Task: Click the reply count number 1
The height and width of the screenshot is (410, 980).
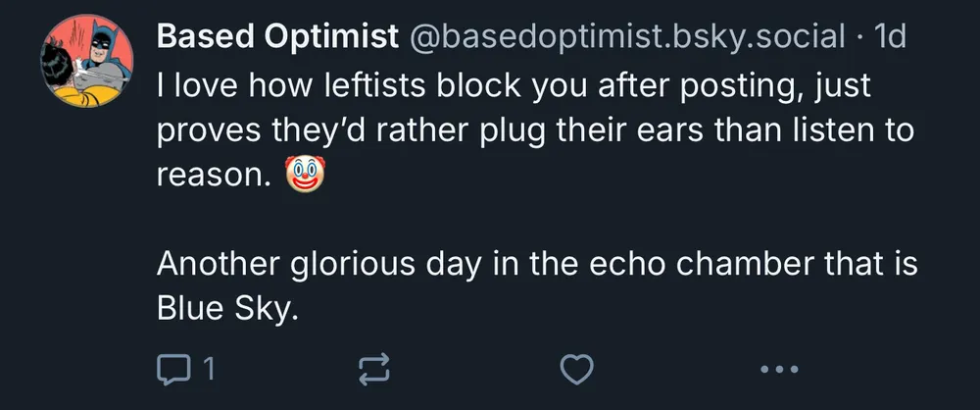Action: point(207,369)
